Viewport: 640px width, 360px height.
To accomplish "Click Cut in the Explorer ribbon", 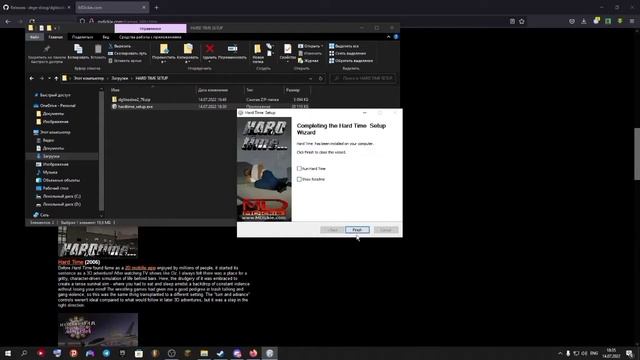I will coord(120,46).
